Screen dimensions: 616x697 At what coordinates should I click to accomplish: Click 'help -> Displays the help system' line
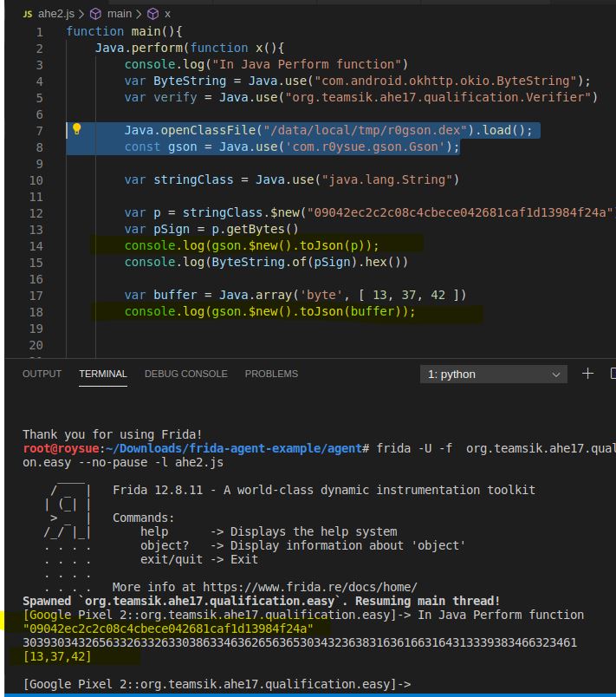[269, 531]
